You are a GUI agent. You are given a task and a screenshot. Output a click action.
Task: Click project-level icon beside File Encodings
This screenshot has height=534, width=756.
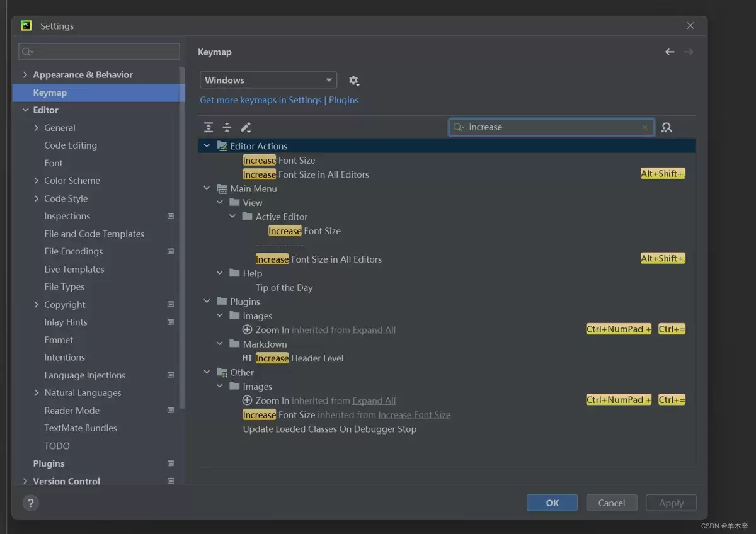pyautogui.click(x=170, y=251)
